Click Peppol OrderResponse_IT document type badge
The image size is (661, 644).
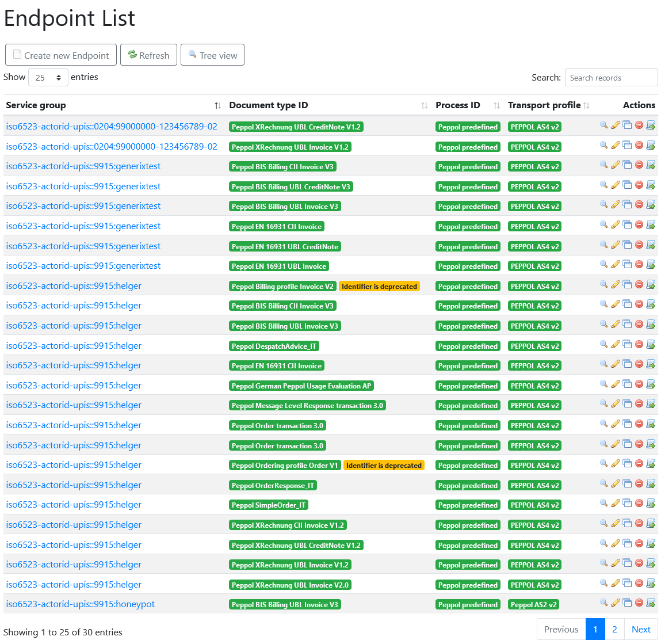pyautogui.click(x=273, y=485)
